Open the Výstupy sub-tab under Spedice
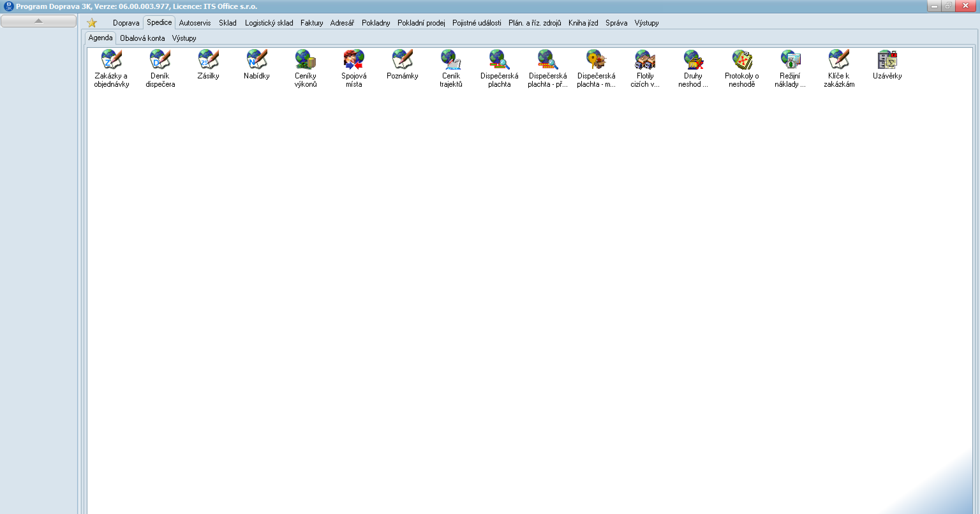The image size is (980, 514). [184, 38]
